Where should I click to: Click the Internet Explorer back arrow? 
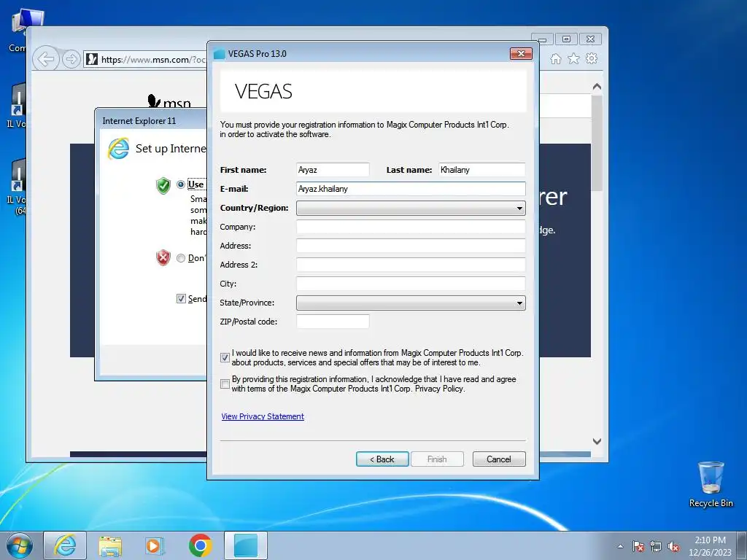(x=46, y=59)
